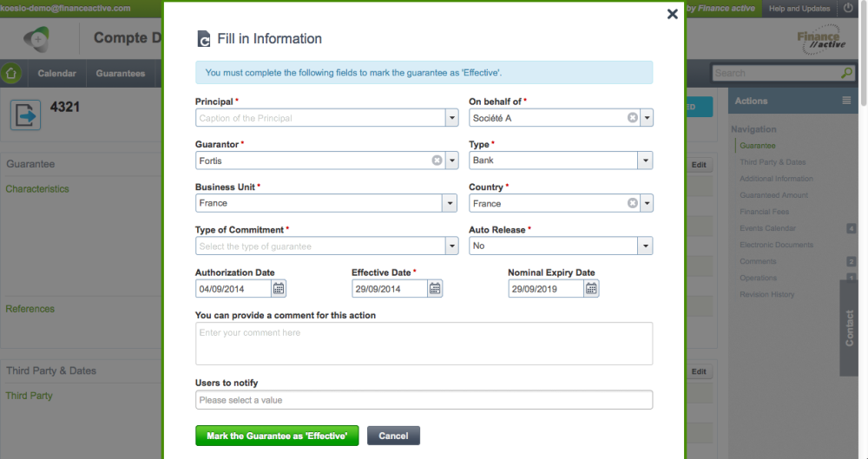This screenshot has width=868, height=459.
Task: Click into the comment text area
Action: click(x=424, y=344)
